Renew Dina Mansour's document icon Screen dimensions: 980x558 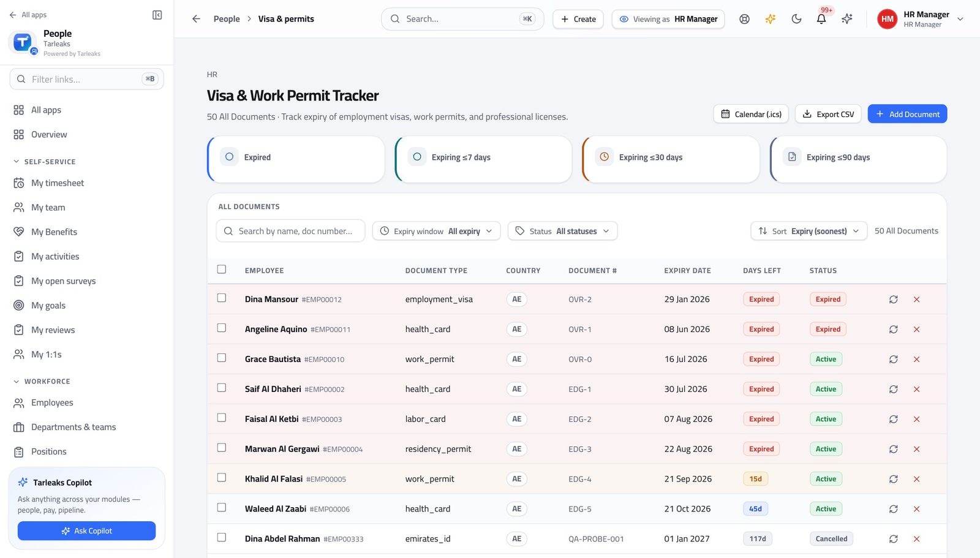[894, 300]
